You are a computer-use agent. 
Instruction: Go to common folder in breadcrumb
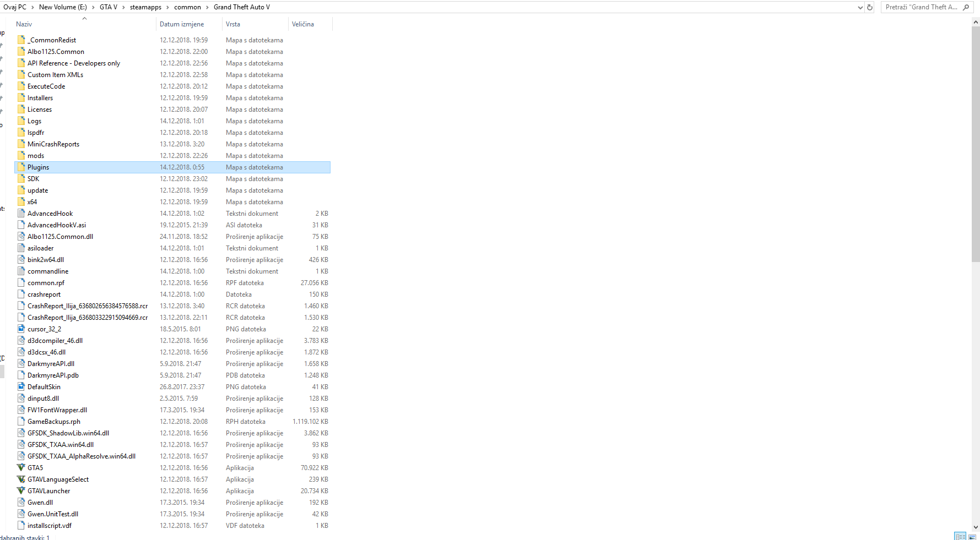(187, 7)
